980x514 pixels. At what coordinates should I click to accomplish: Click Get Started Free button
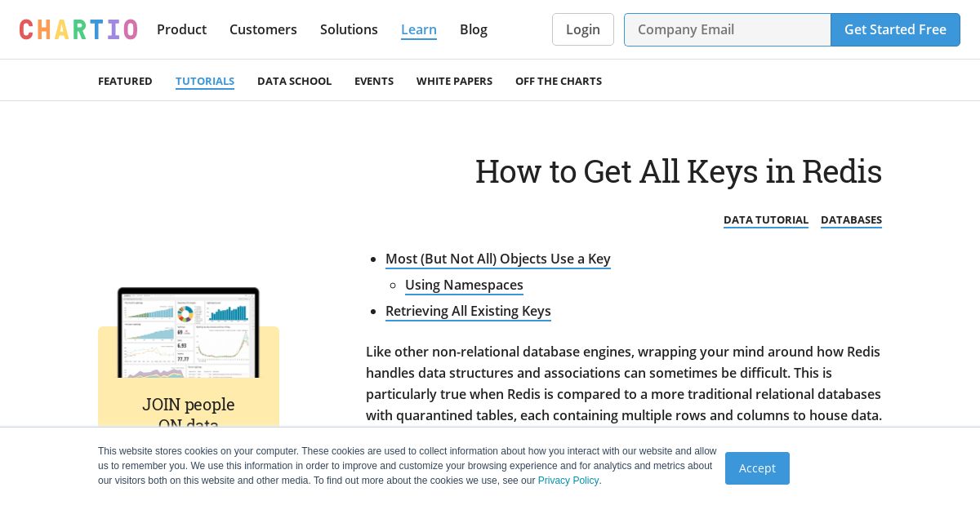tap(895, 29)
